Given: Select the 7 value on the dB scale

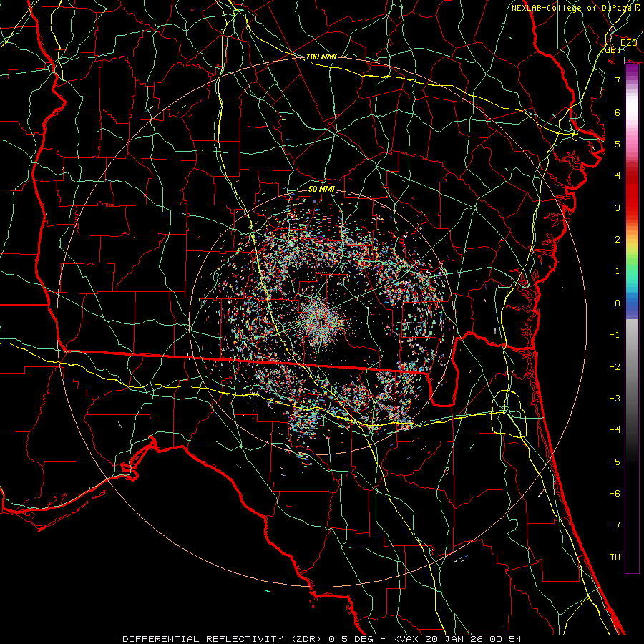Looking at the screenshot, I should pos(618,80).
